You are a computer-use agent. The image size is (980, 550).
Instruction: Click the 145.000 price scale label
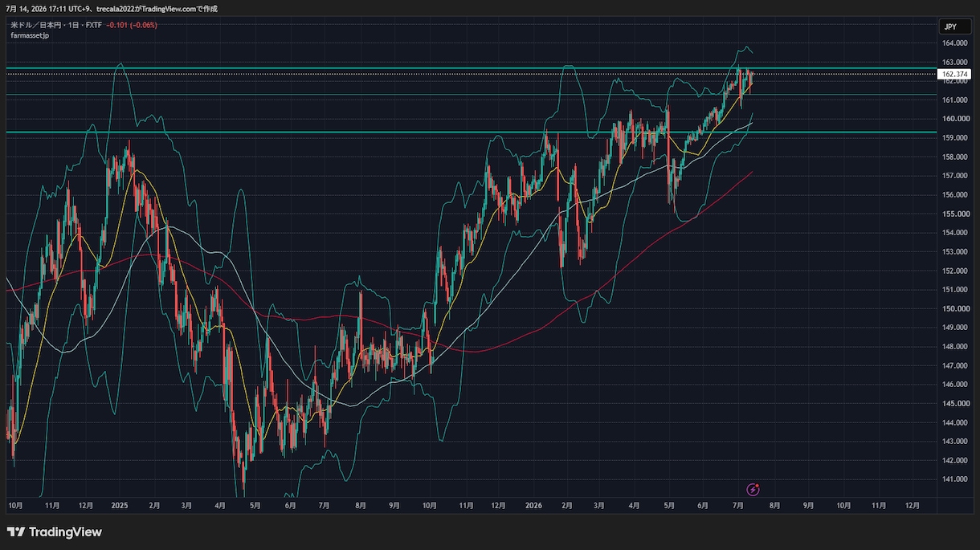954,404
